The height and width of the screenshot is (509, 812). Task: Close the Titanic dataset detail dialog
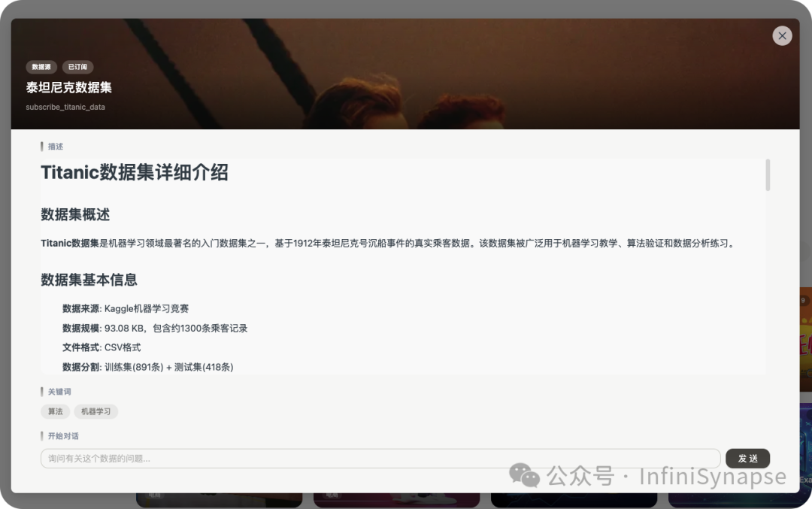[782, 36]
